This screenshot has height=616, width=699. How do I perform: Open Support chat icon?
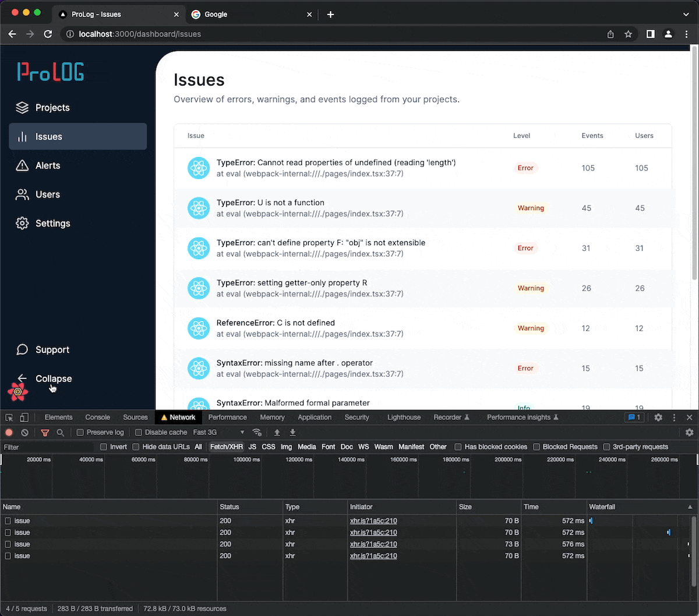pos(22,350)
